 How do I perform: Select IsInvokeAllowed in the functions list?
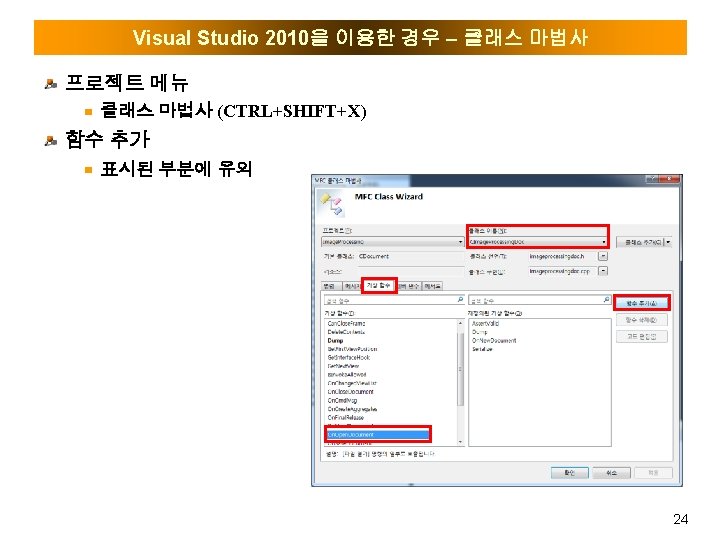click(x=347, y=374)
